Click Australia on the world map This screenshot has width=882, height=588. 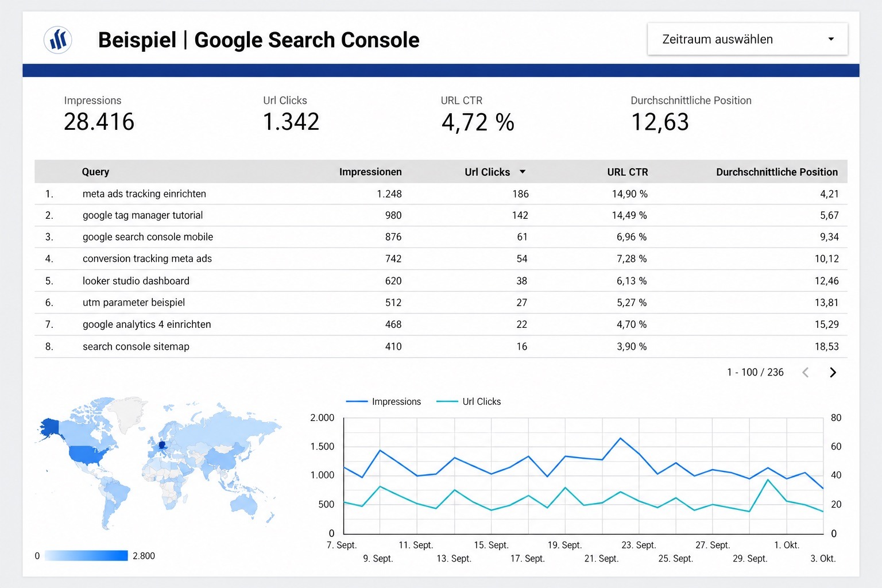(x=244, y=504)
